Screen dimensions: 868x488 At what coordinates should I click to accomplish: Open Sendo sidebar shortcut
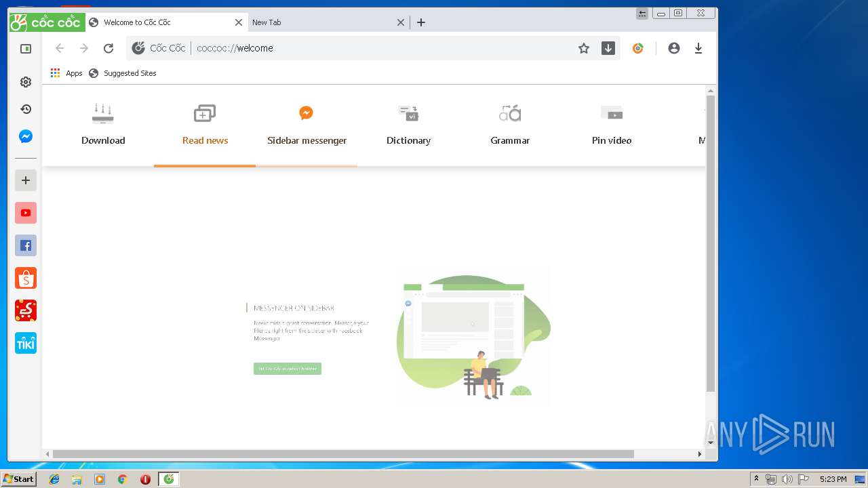[26, 310]
